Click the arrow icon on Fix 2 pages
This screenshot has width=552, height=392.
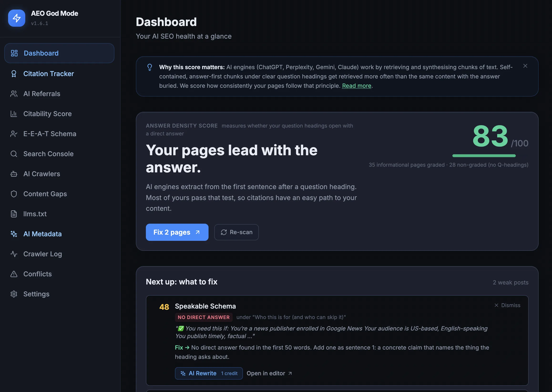(x=198, y=232)
